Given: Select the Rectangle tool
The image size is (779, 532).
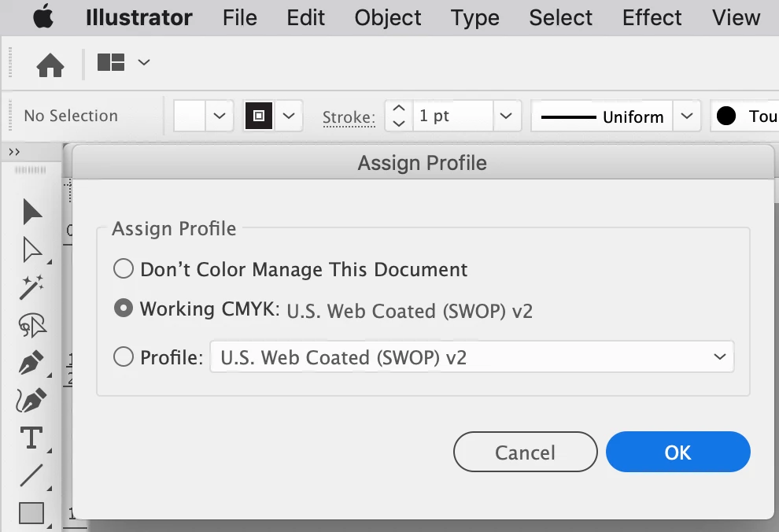Looking at the screenshot, I should coord(31,513).
